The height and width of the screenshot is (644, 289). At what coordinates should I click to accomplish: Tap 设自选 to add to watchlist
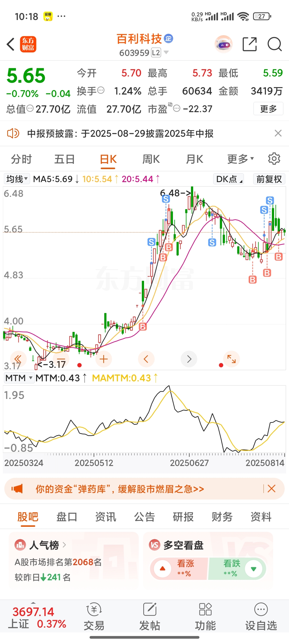[x=261, y=617]
